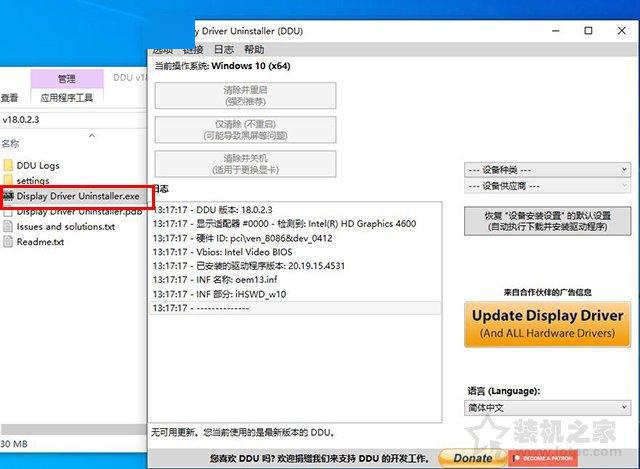Select Display Driver Uninstaller.exe file icon
Viewport: 640px width, 469px height.
point(9,196)
